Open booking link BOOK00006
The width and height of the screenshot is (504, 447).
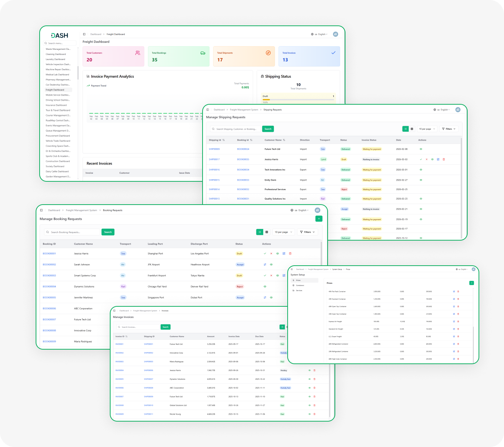click(x=49, y=309)
